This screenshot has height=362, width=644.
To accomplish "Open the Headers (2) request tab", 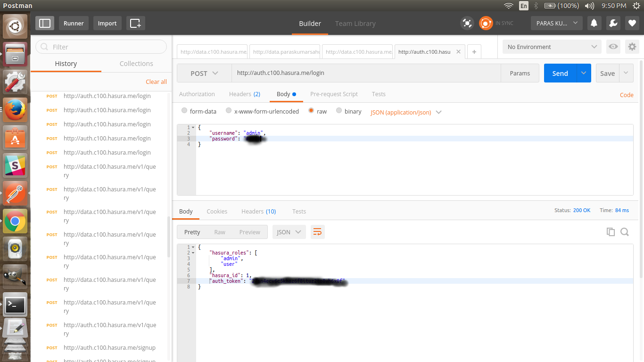I will coord(245,94).
